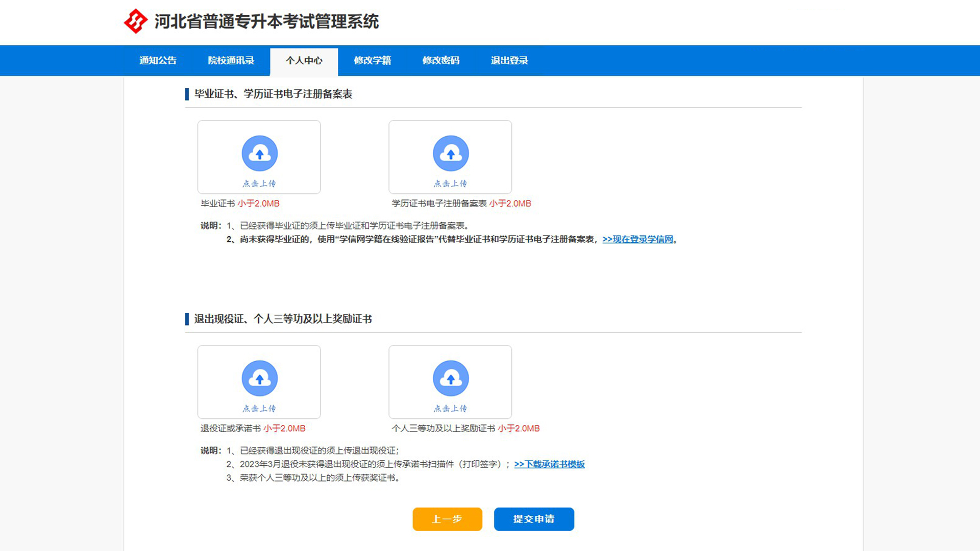Open the >>现在登录学信网 link
980x551 pixels.
(638, 239)
